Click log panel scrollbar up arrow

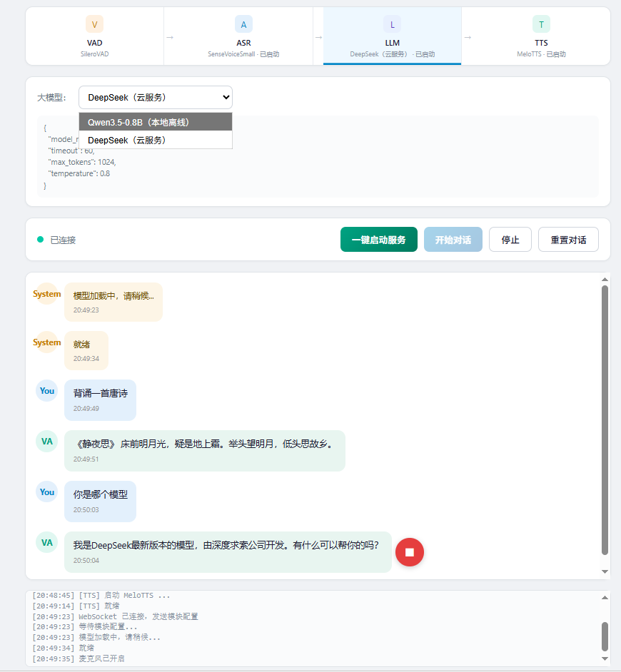click(605, 597)
